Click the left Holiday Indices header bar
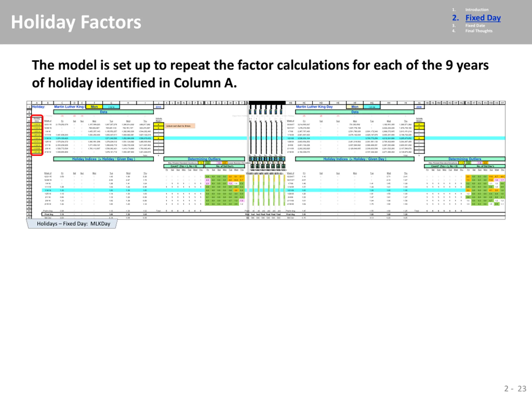This screenshot has height=399, width=532. click(103, 159)
